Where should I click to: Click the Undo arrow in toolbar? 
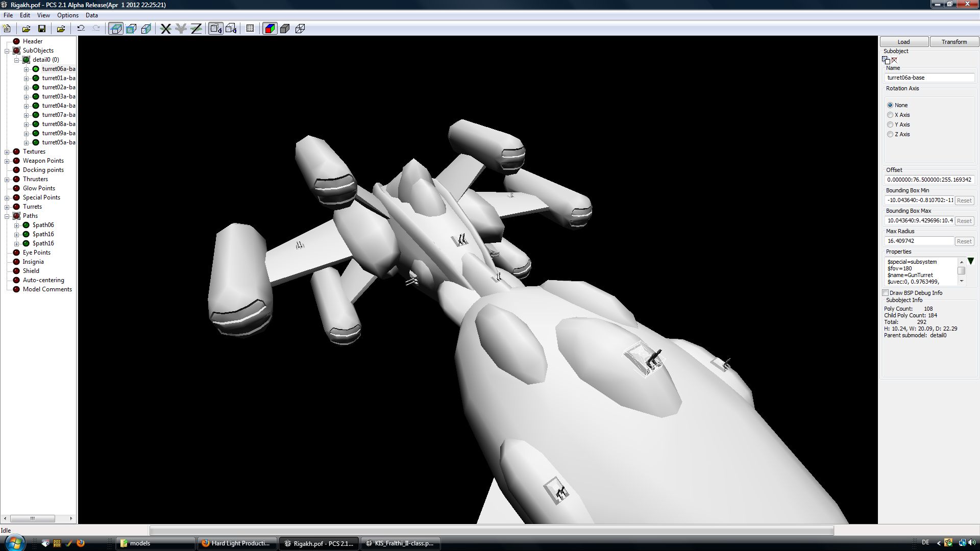pyautogui.click(x=81, y=29)
